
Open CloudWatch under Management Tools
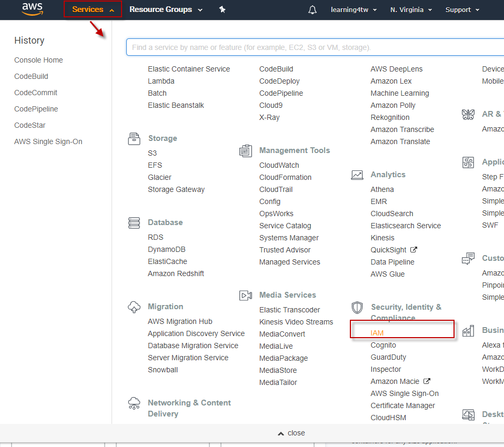coord(279,165)
